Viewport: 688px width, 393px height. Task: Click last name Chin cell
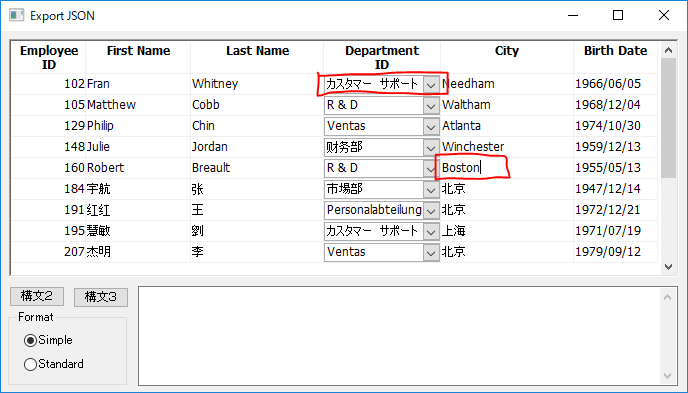coord(257,126)
